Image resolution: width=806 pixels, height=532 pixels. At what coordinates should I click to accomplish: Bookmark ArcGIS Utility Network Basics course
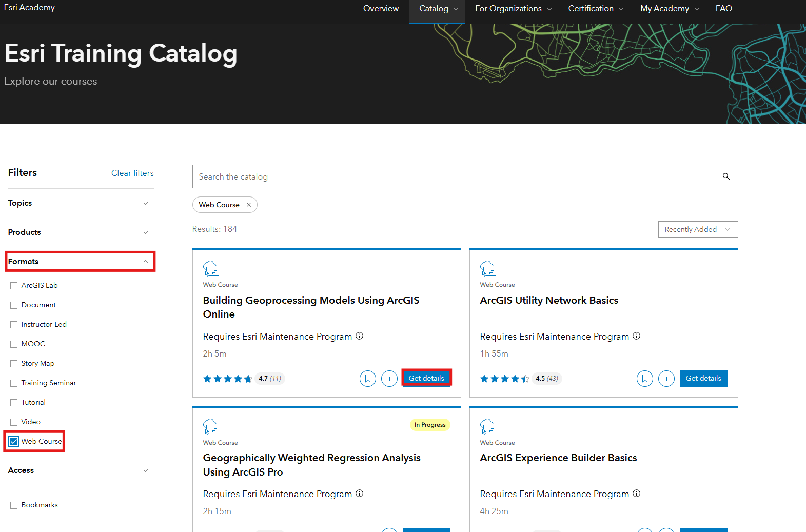click(x=645, y=379)
